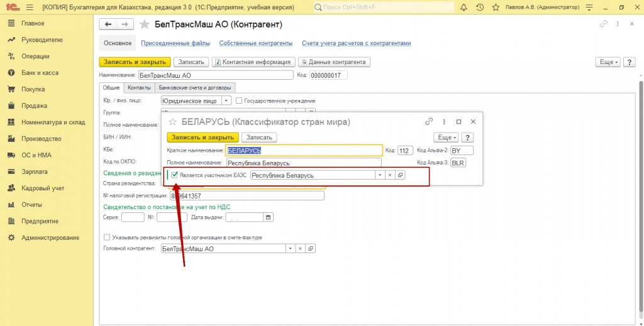Image resolution: width=644 pixels, height=326 pixels.
Task: Open Покупка section
Action: (x=33, y=89)
